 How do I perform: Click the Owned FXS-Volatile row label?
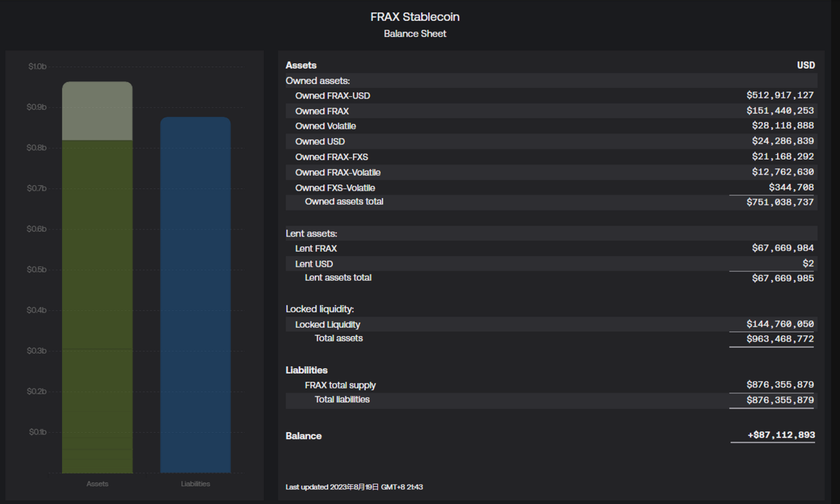(335, 188)
